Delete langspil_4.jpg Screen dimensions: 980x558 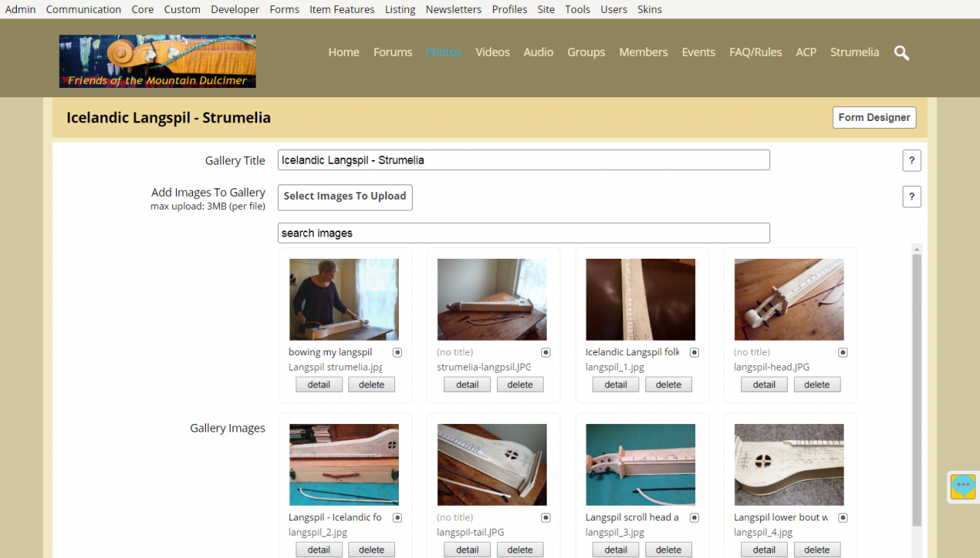(817, 550)
